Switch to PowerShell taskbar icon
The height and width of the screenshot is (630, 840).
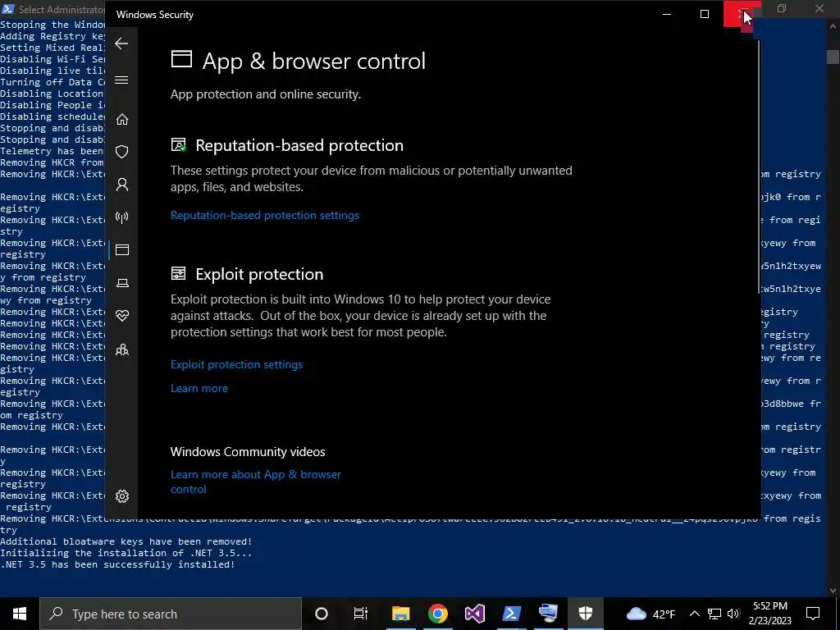coord(512,614)
